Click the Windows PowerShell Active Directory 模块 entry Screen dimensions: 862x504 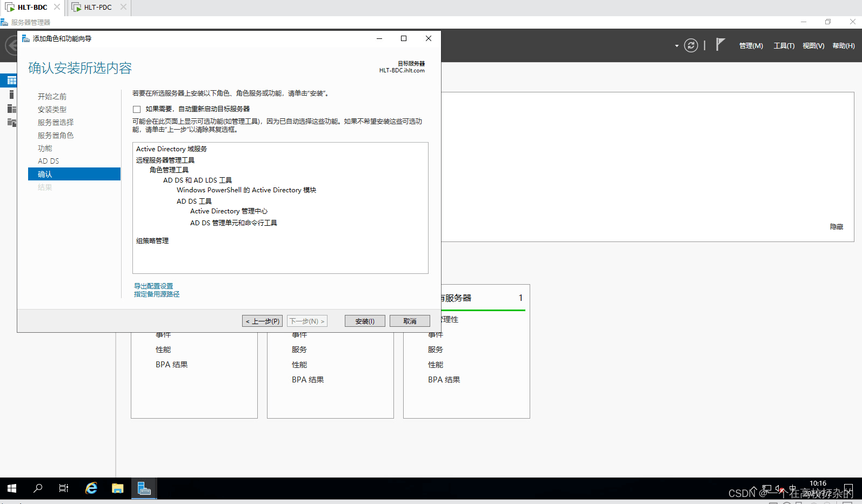coord(246,190)
